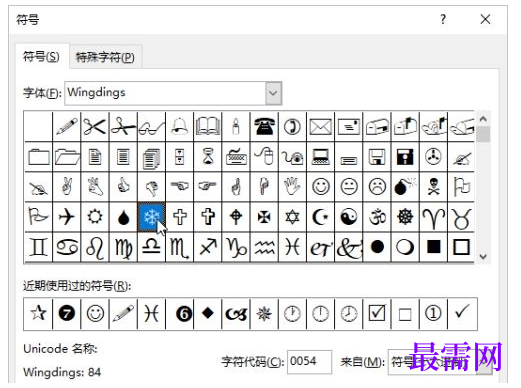Switch to the 特殊字符(P) tab
The width and height of the screenshot is (521, 388).
105,57
